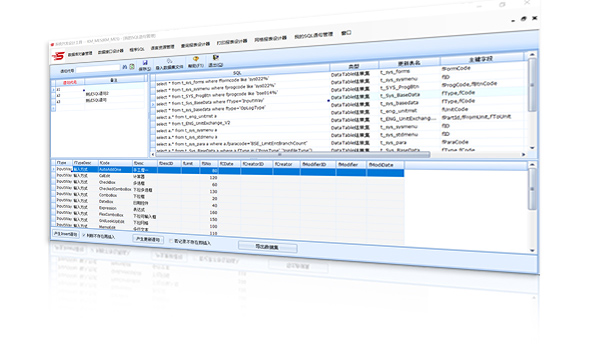This screenshot has height=360, width=600.
Task: Click the statement code input field
Action: click(98, 69)
